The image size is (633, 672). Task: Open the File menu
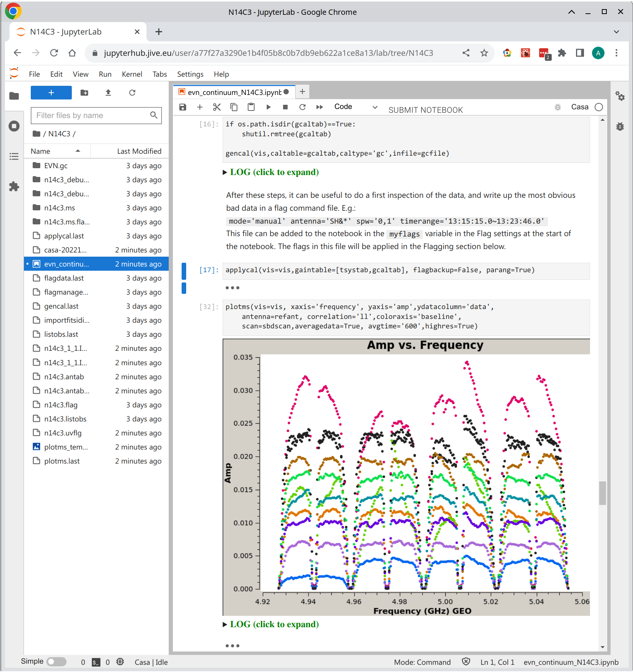pyautogui.click(x=34, y=74)
